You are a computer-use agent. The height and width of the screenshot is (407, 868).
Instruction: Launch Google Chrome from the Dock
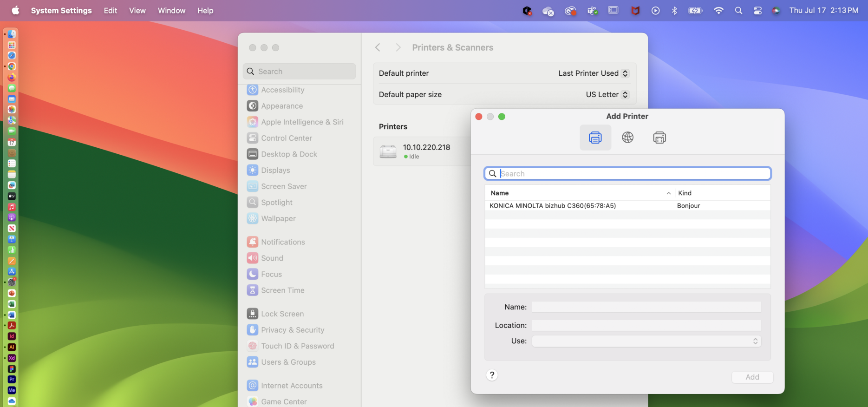click(x=12, y=66)
